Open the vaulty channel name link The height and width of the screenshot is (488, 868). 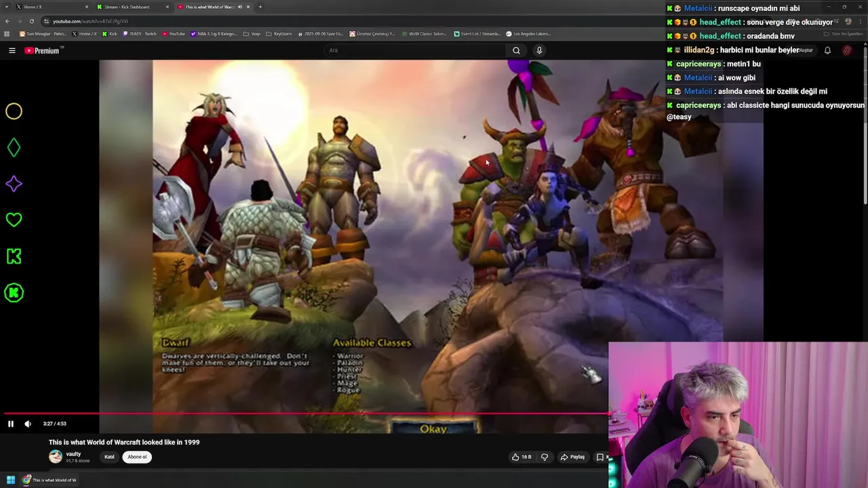[x=73, y=453]
